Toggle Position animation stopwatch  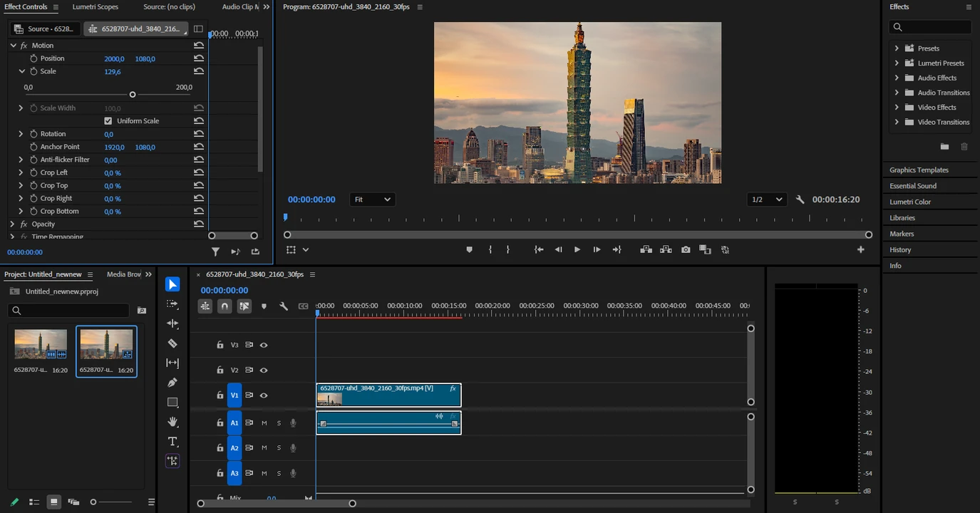tap(33, 58)
